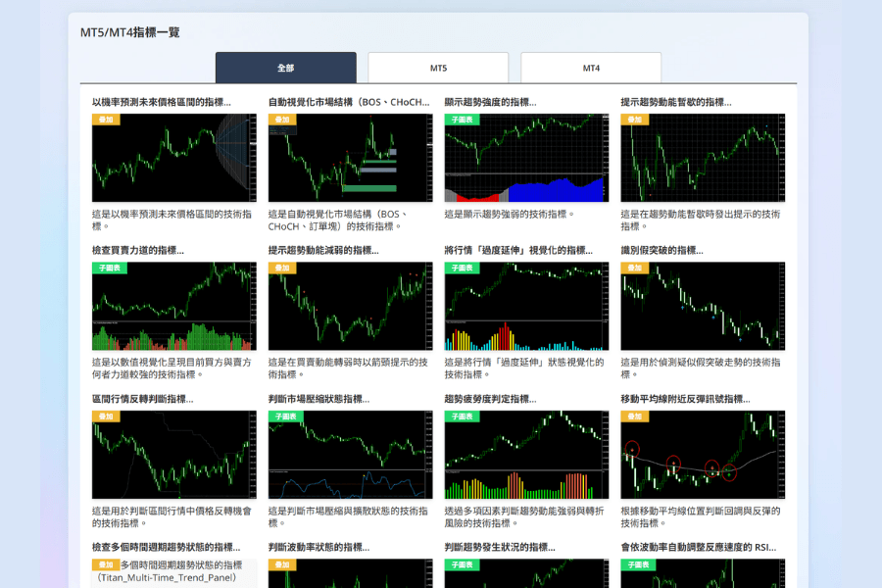This screenshot has width=882, height=588.
Task: Open the 移動平均線附近反彈訊號指標 title link
Action: click(x=685, y=399)
